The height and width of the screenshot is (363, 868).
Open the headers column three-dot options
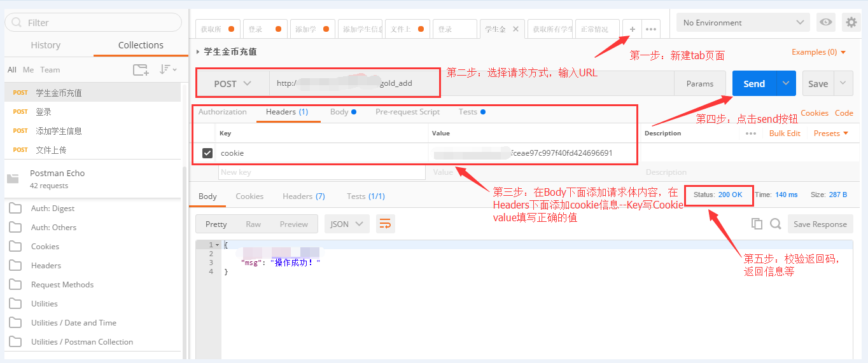coord(751,134)
